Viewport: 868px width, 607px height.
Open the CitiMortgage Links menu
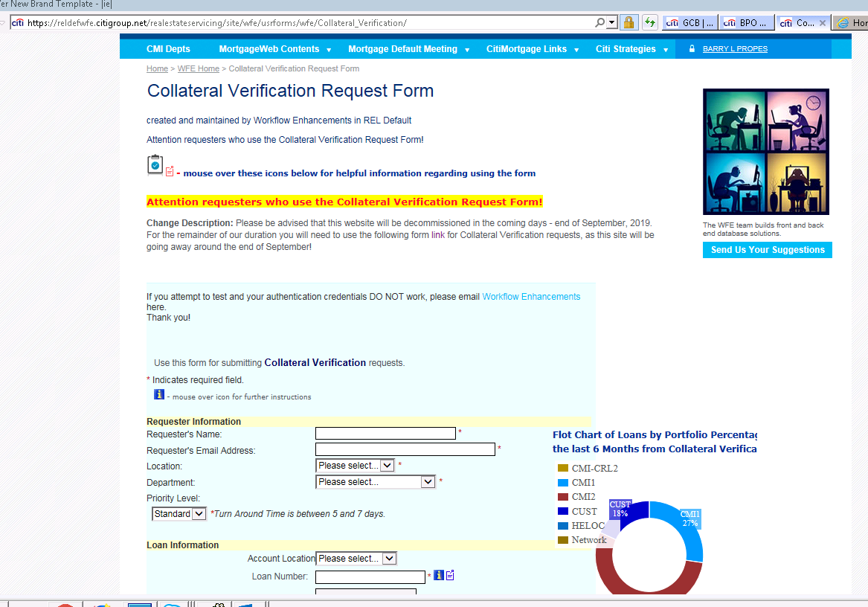point(533,49)
